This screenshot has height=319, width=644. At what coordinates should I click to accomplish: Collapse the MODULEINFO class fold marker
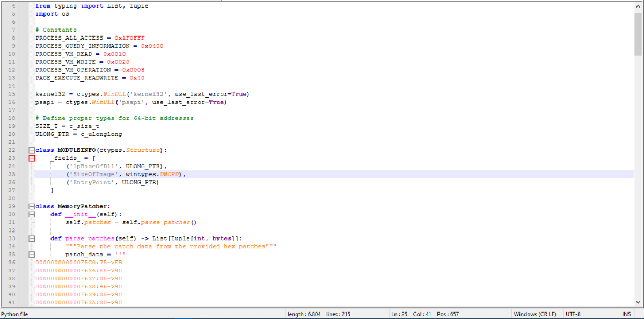coord(31,150)
